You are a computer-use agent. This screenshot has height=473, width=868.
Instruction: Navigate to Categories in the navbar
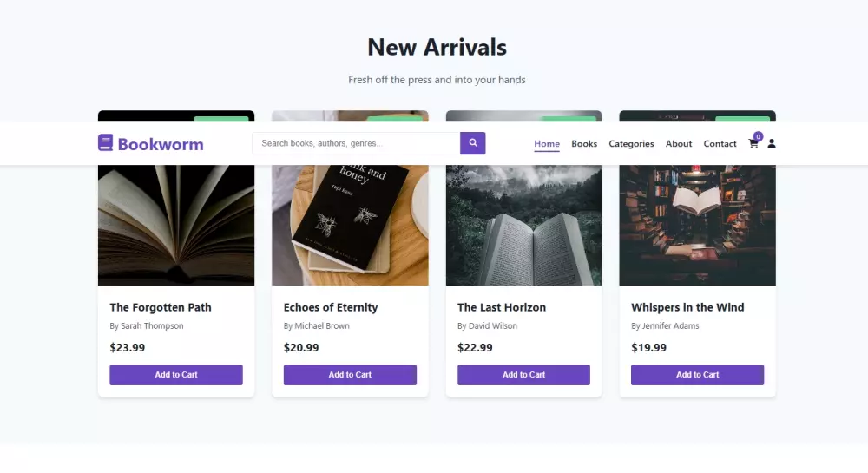coord(631,144)
